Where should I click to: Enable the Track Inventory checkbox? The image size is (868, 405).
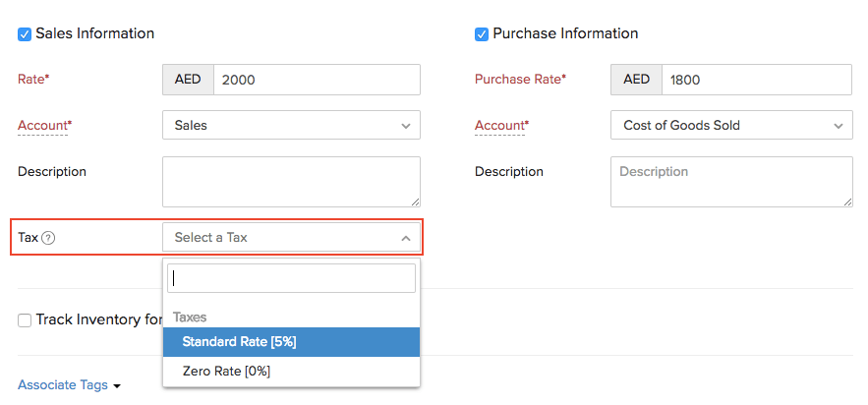click(x=25, y=320)
